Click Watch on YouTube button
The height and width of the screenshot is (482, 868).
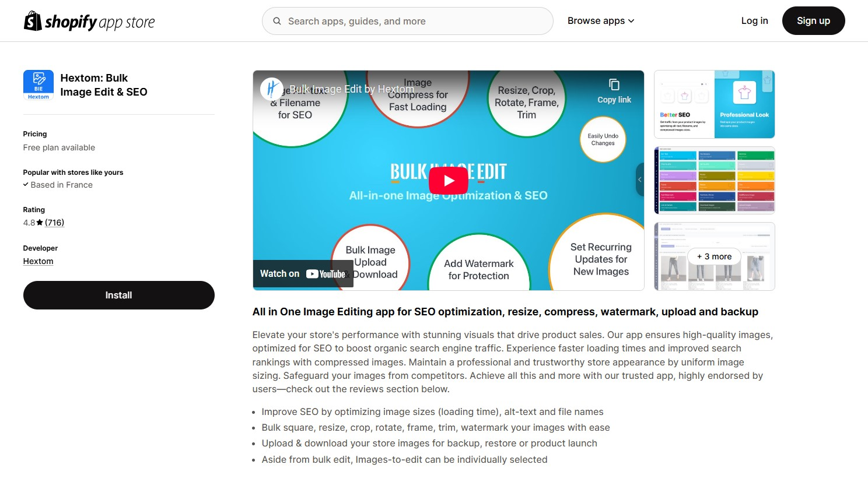tap(303, 274)
